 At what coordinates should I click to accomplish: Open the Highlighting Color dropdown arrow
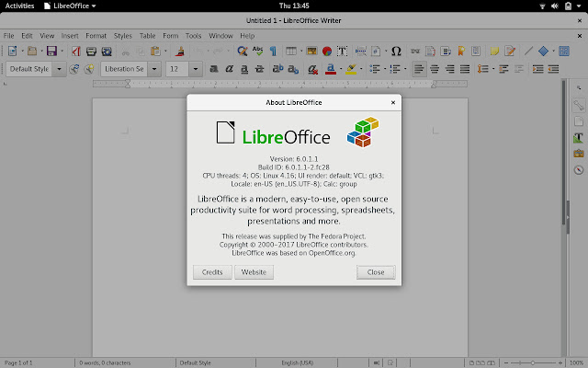pyautogui.click(x=361, y=69)
